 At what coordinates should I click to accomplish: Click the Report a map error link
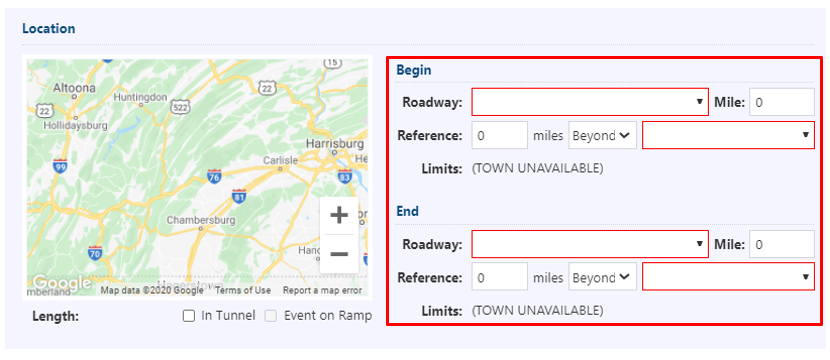(x=322, y=290)
